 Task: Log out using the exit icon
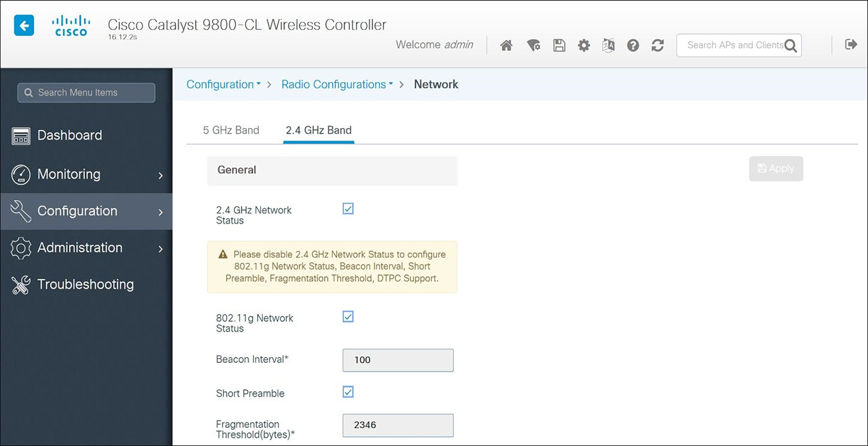[852, 44]
